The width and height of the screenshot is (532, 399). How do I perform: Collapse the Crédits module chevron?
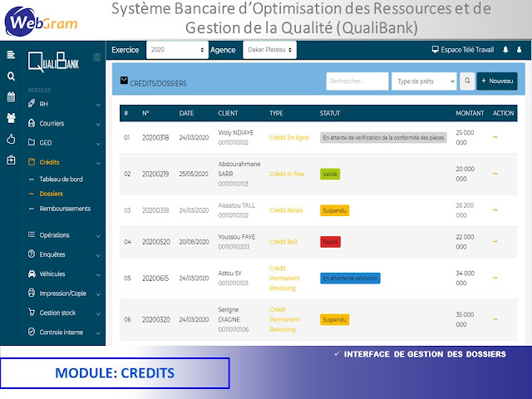(x=98, y=163)
